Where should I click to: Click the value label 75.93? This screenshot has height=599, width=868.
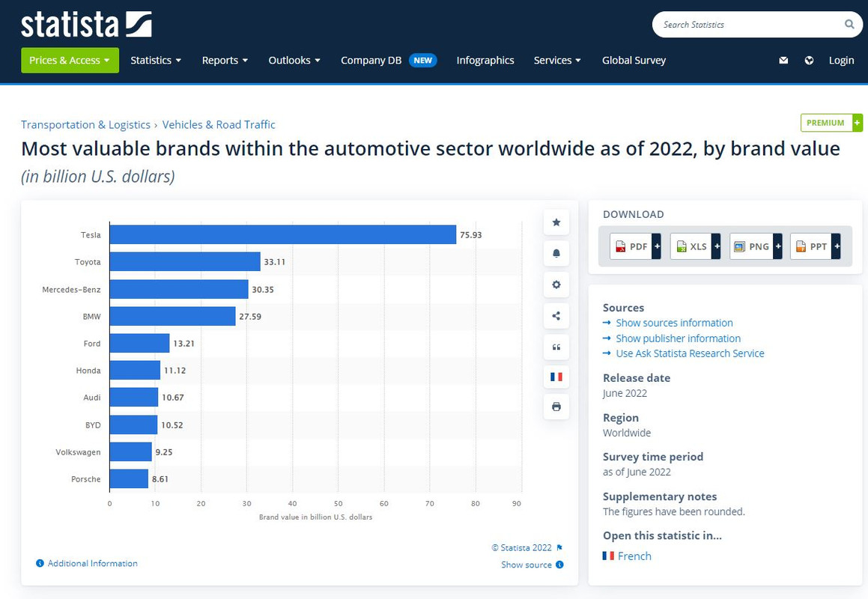pyautogui.click(x=470, y=234)
